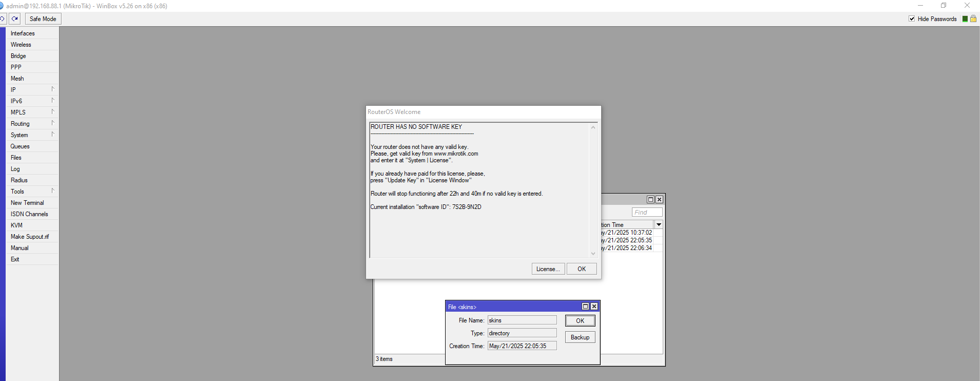Screen dimensions: 980x381
Task: Click the Type field showing directory
Action: coord(522,333)
